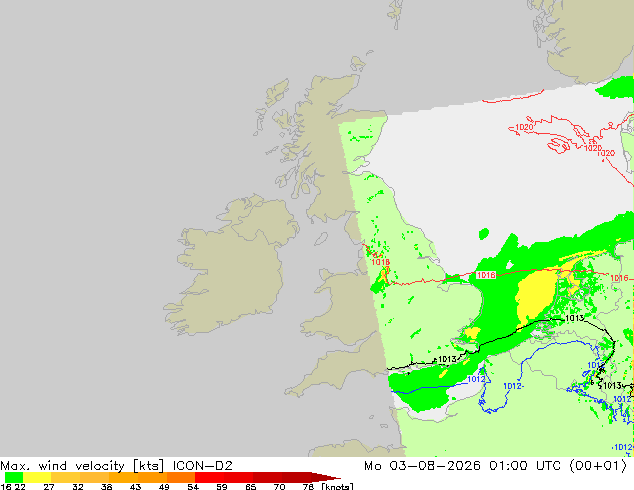Click the light orange 27–32 knots legend swatch
The height and width of the screenshot is (490, 634).
pyautogui.click(x=66, y=477)
